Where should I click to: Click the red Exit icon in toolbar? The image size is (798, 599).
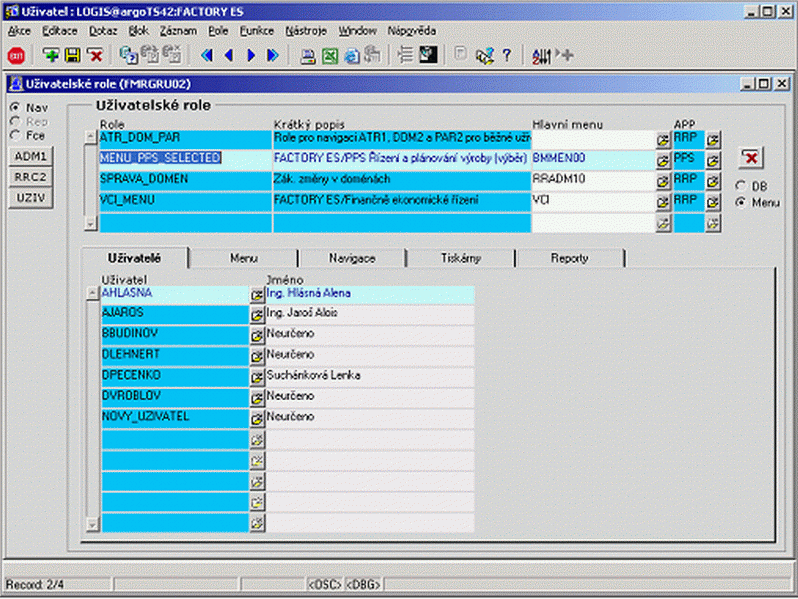click(16, 55)
